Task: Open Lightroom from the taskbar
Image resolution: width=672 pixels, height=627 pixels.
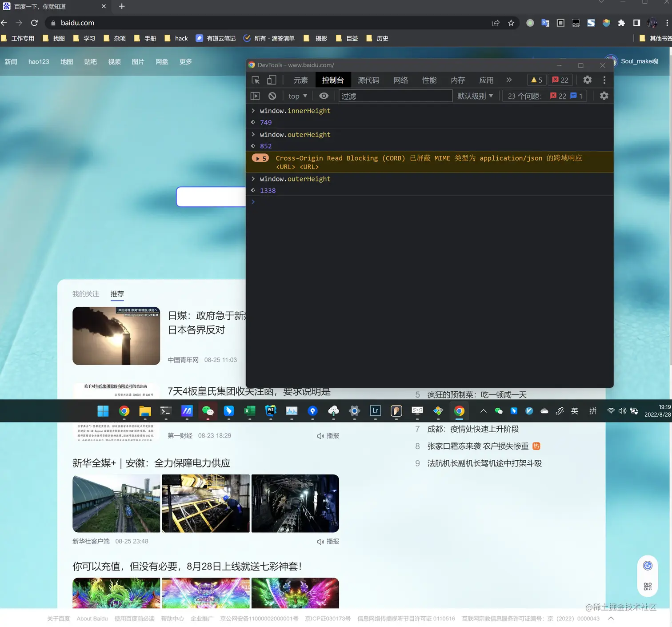Action: 375,411
